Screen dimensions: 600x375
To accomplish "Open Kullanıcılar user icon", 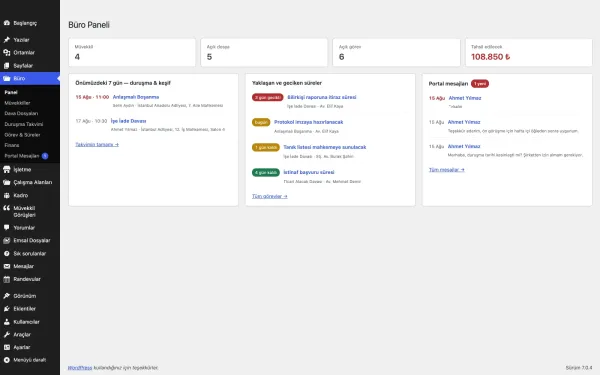I will click(x=7, y=322).
